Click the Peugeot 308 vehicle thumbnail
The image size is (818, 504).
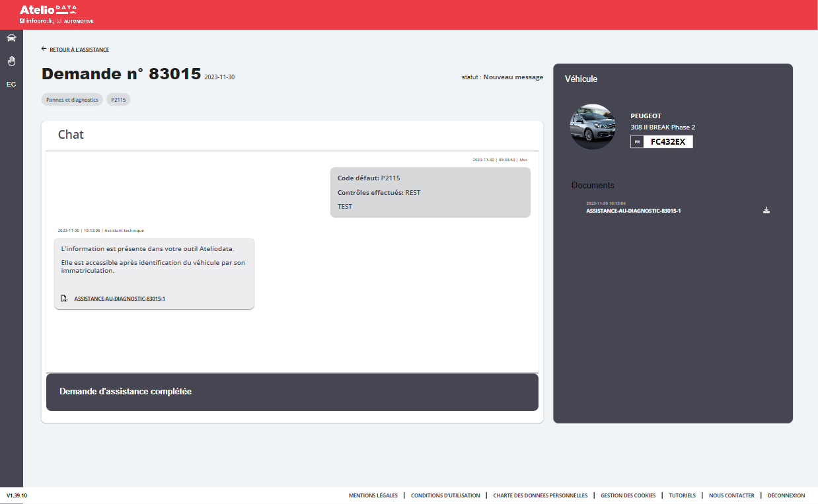click(x=593, y=126)
